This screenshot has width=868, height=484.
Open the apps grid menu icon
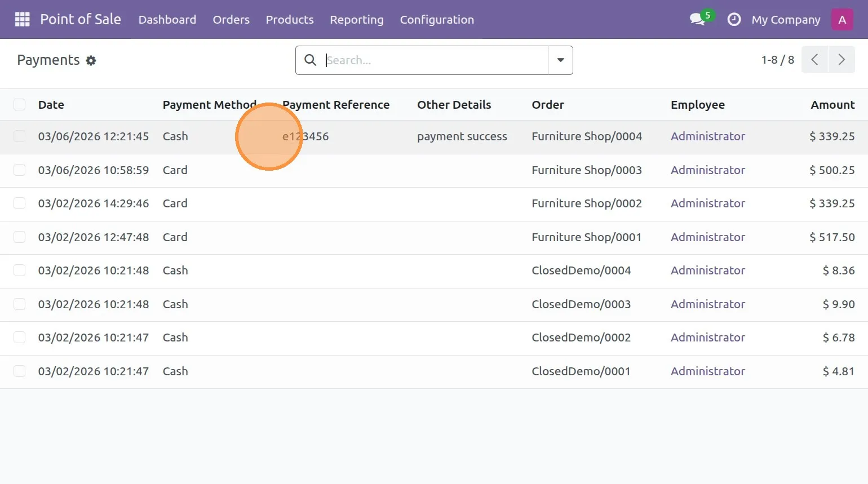(x=22, y=19)
